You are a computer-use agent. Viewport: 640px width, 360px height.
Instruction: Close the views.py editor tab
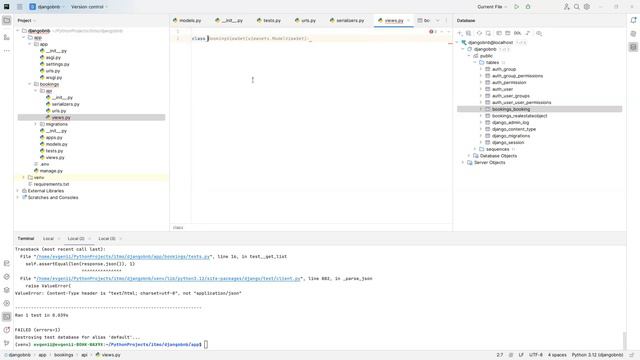[x=408, y=20]
